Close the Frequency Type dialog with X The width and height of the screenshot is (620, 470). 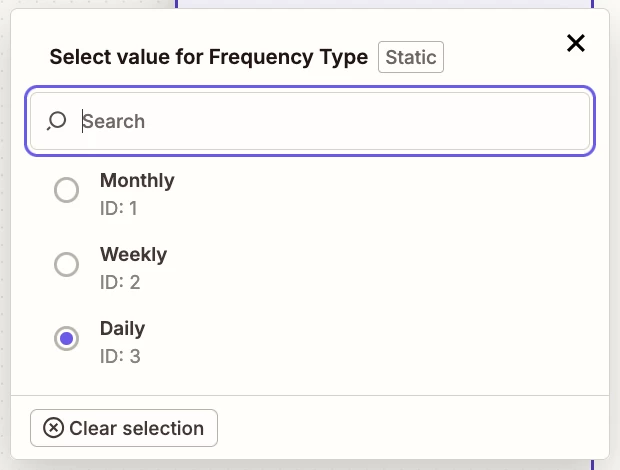pyautogui.click(x=576, y=42)
